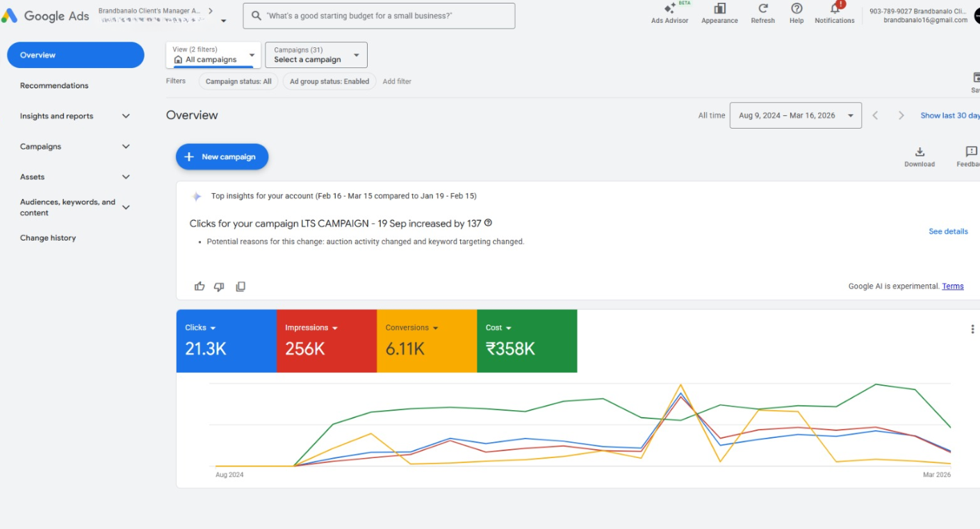This screenshot has width=980, height=529.
Task: Open See details link for insight
Action: tap(948, 231)
